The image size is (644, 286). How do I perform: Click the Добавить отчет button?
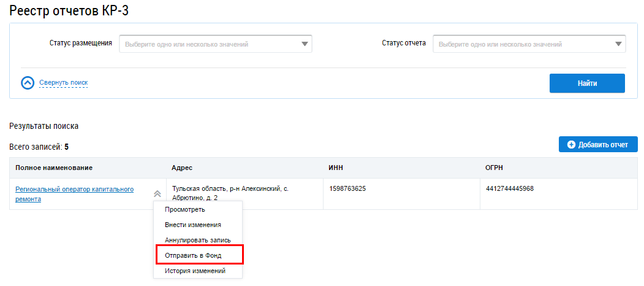click(598, 144)
